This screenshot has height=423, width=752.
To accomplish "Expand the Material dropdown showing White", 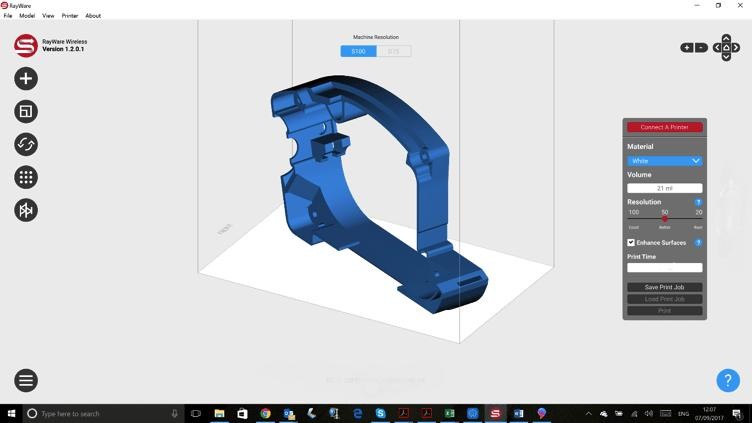I will [x=664, y=161].
